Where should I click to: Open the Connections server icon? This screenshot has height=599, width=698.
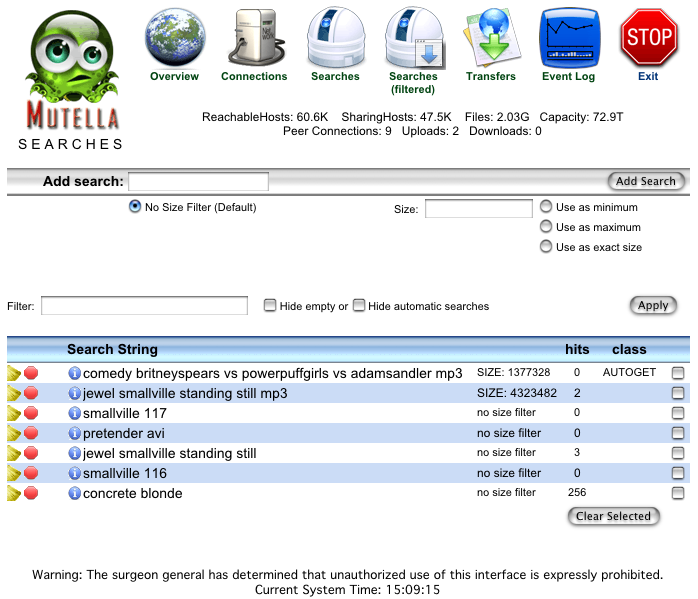pyautogui.click(x=253, y=36)
